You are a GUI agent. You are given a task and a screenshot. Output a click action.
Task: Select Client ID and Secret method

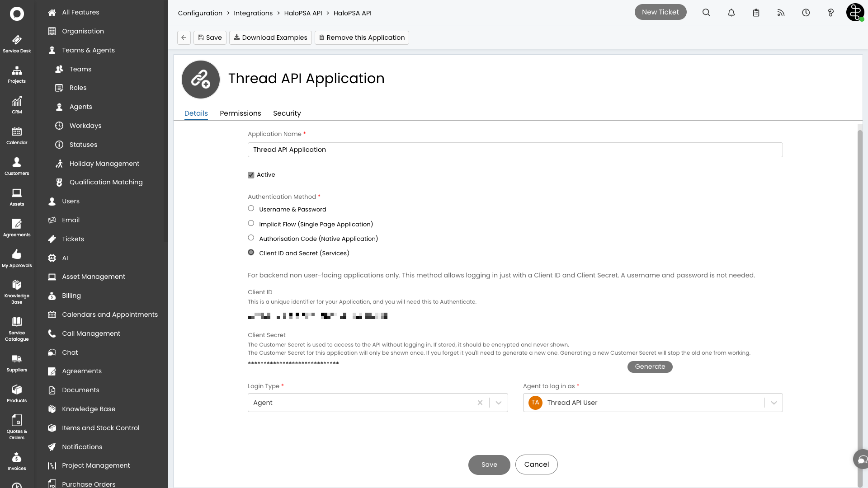[x=251, y=252]
